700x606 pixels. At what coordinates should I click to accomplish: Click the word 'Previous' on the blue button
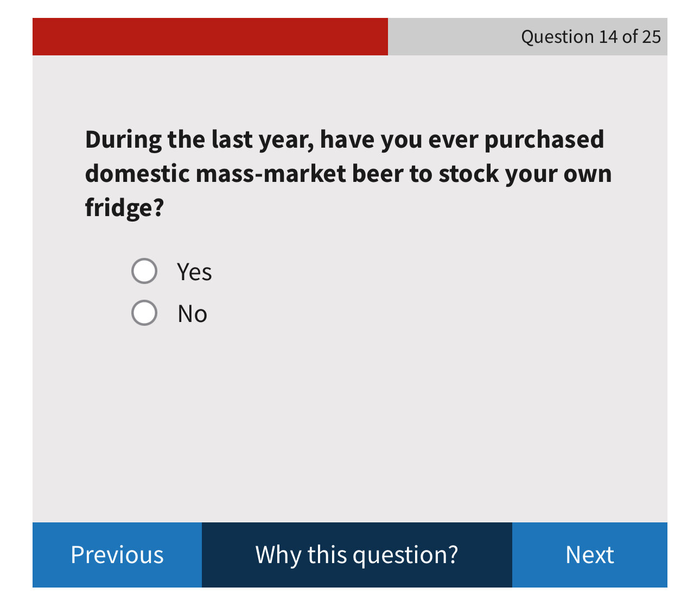coord(117,555)
